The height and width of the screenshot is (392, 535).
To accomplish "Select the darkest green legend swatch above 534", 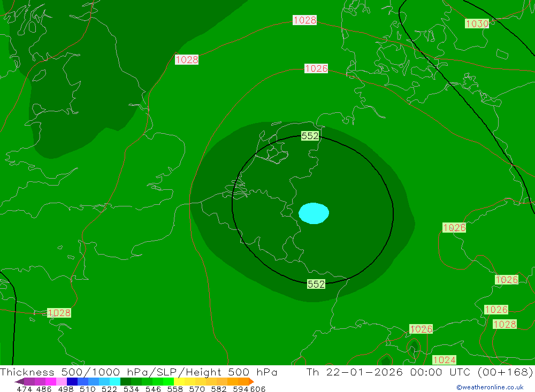I will click(x=126, y=381).
